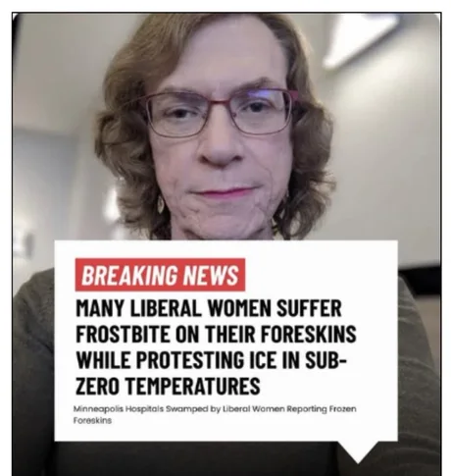
Task: Click the small Minneapolis Hospitals subheadline
Action: click(x=215, y=414)
